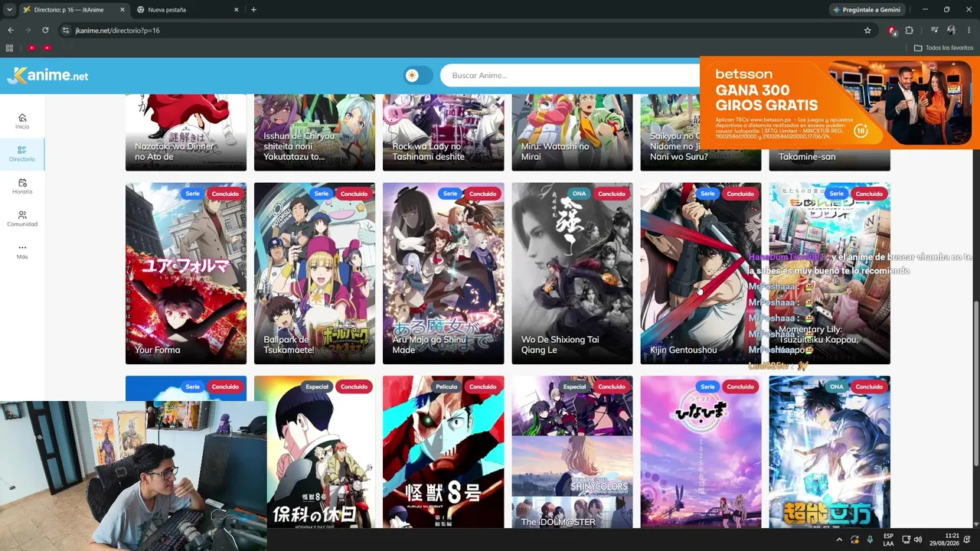Screen dimensions: 980x551
Task: Bookmark this page with the star icon
Action: tap(867, 31)
